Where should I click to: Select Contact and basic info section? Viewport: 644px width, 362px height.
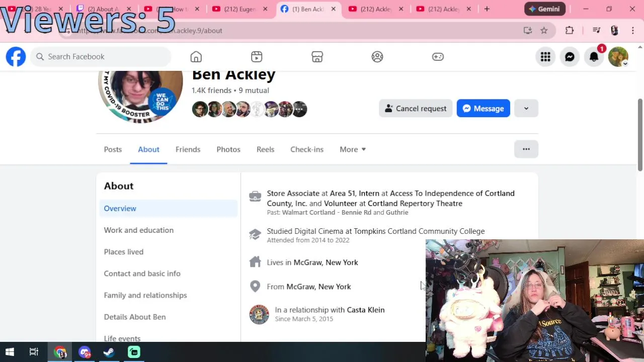coord(169,274)
